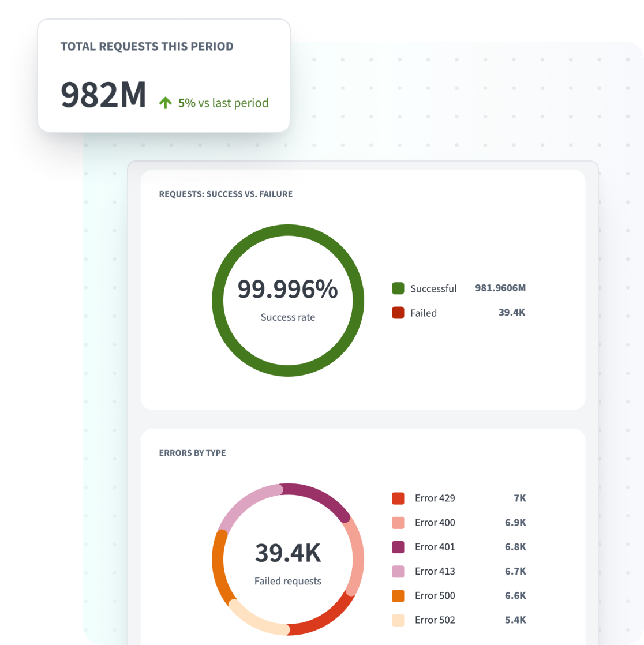Click the "ERRORS BY TYPE" heading
Screen dimensions: 644x645
[x=192, y=452]
